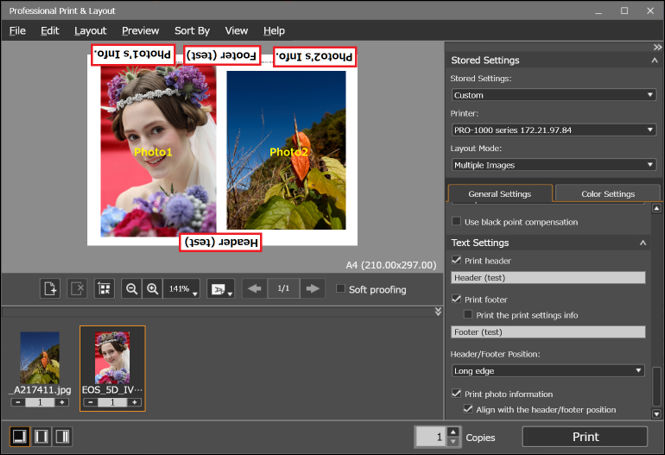665x455 pixels.
Task: Open the File menu
Action: click(x=17, y=31)
